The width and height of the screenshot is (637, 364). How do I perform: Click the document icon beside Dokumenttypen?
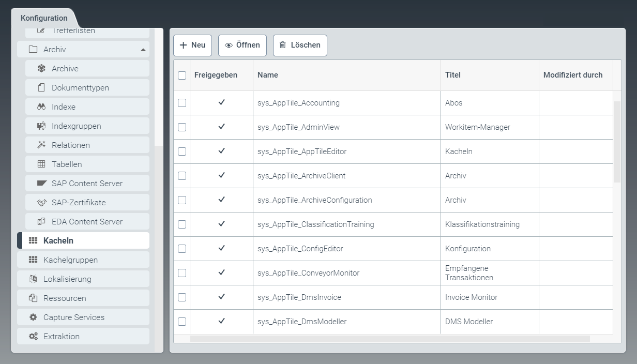click(x=41, y=88)
